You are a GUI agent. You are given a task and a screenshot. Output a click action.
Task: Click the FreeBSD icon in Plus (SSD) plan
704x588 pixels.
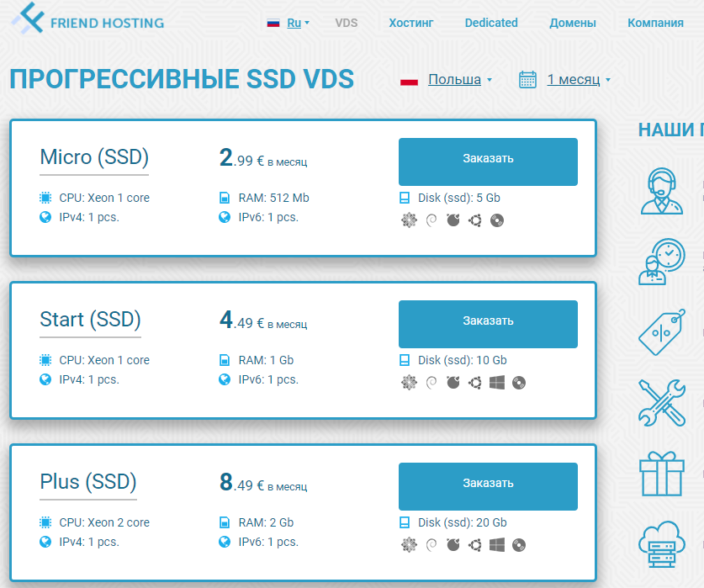click(453, 545)
